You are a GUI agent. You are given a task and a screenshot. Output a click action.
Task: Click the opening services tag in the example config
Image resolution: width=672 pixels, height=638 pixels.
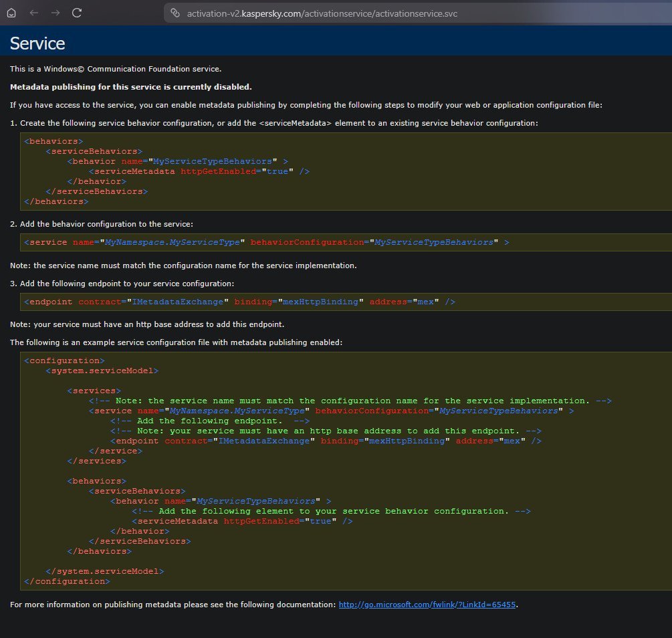[x=94, y=391]
